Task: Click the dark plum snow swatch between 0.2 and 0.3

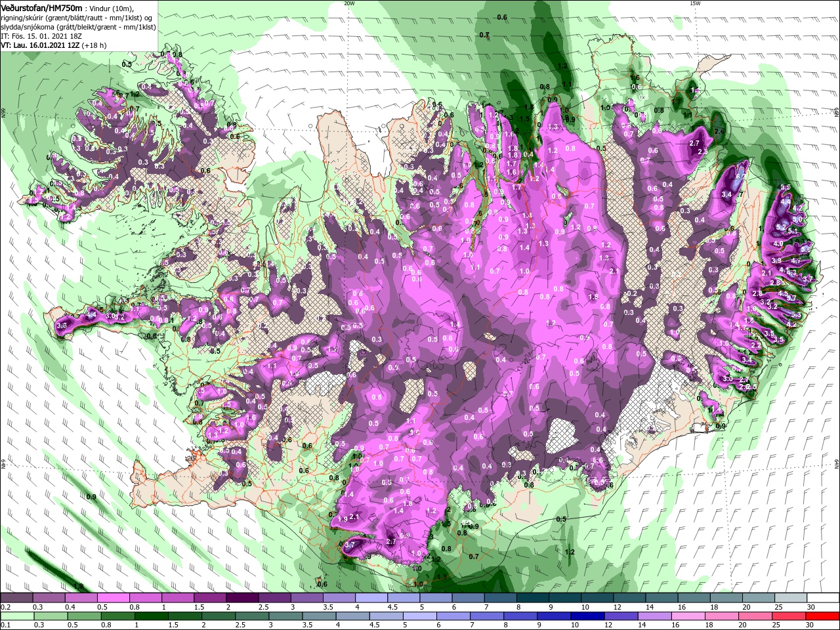Action: [x=16, y=598]
